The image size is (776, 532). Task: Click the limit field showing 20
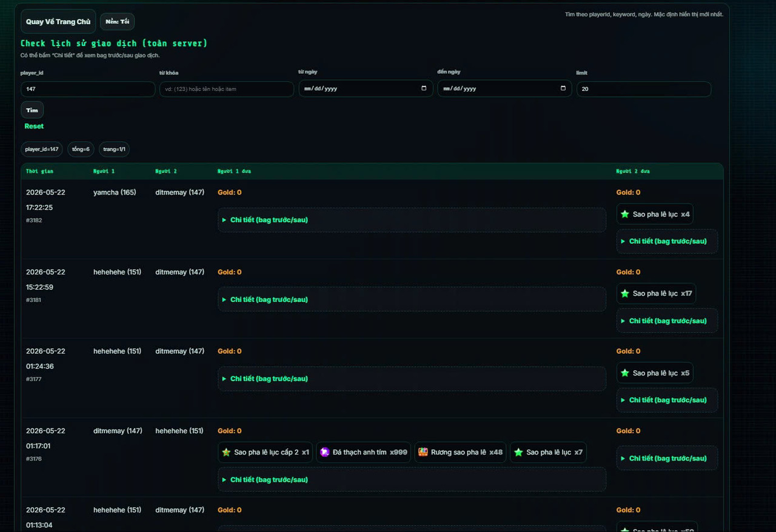click(x=644, y=89)
